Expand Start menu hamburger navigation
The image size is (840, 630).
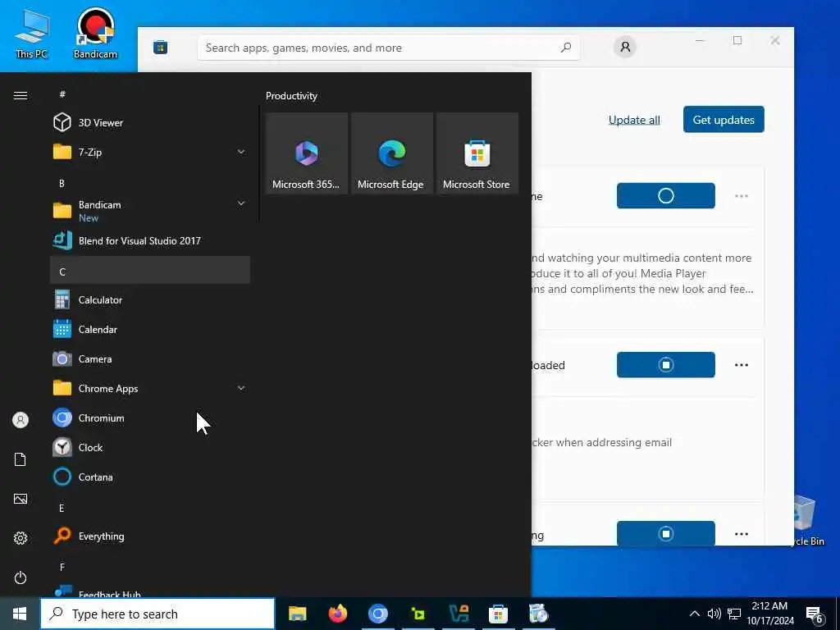coord(21,95)
